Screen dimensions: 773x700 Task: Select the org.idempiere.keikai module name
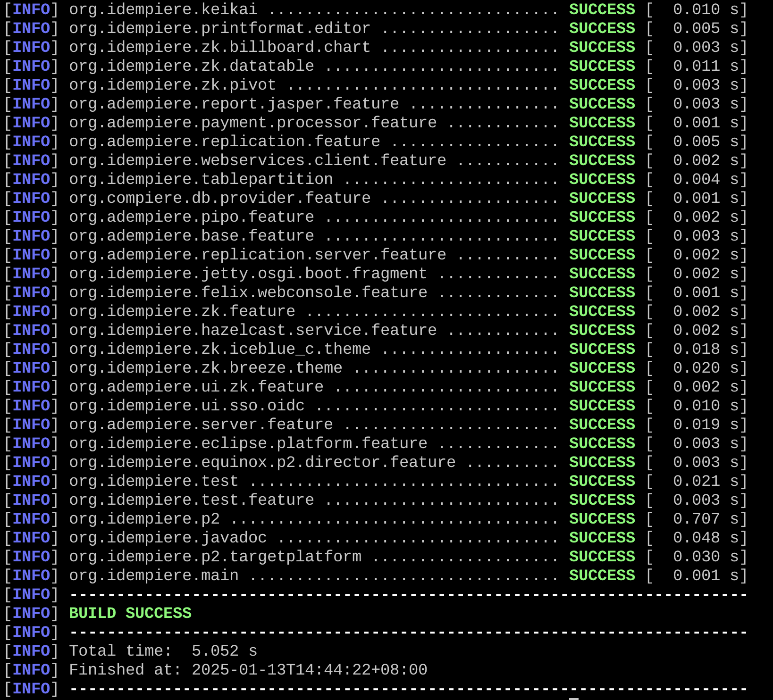[163, 9]
